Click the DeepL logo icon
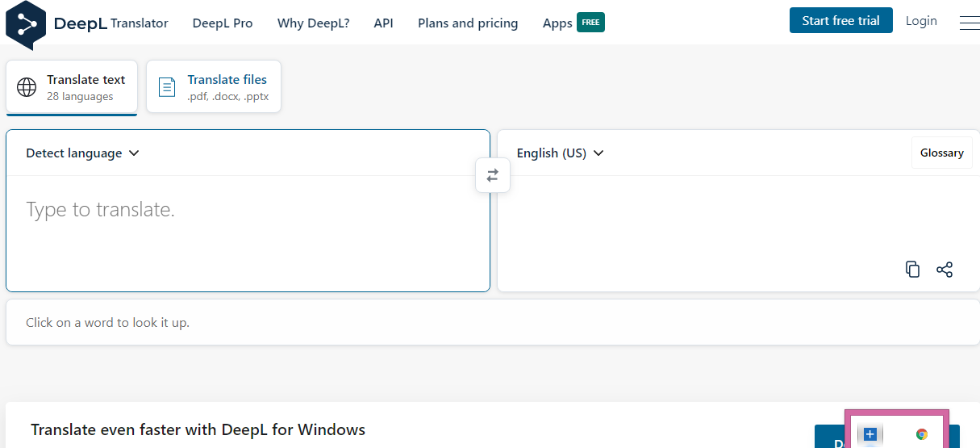The image size is (980, 448). (x=26, y=24)
